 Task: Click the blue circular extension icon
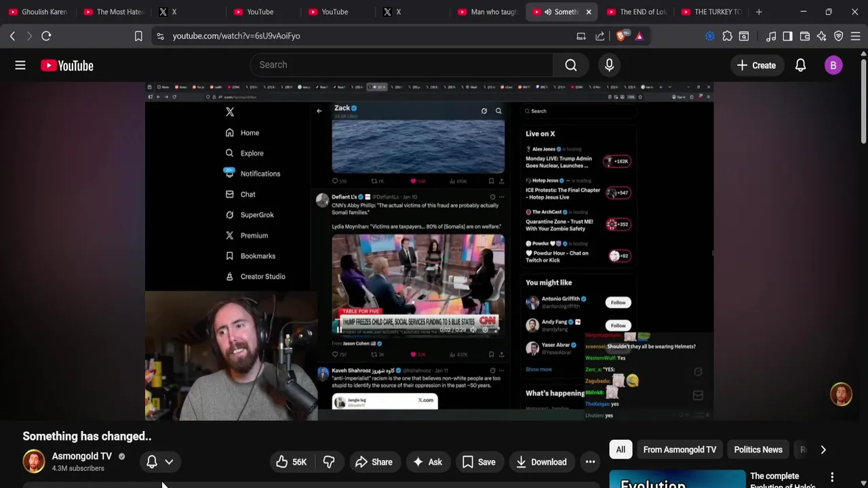point(710,36)
